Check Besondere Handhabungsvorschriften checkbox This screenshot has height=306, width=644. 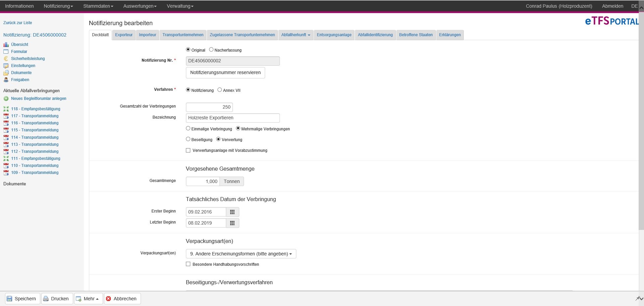point(188,264)
